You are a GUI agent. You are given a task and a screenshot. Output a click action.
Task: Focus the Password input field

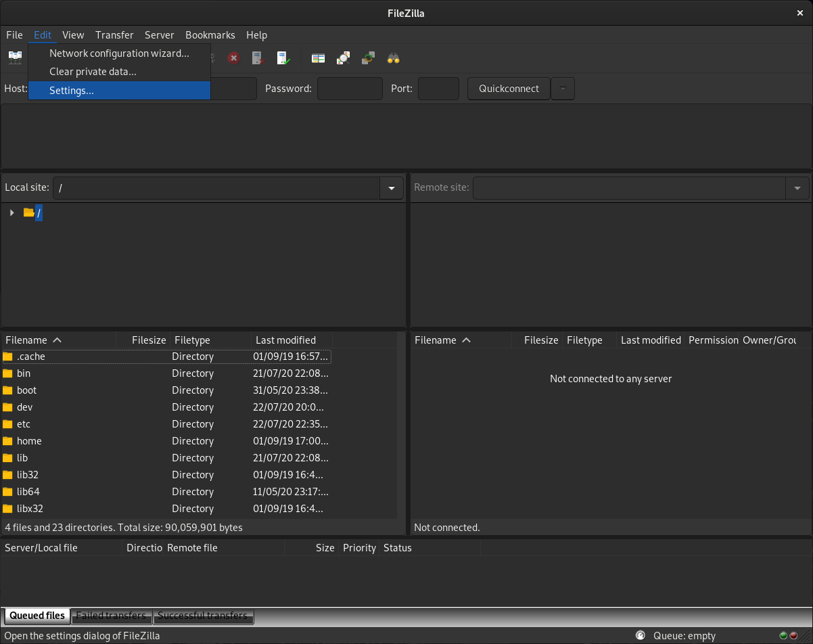click(x=350, y=89)
